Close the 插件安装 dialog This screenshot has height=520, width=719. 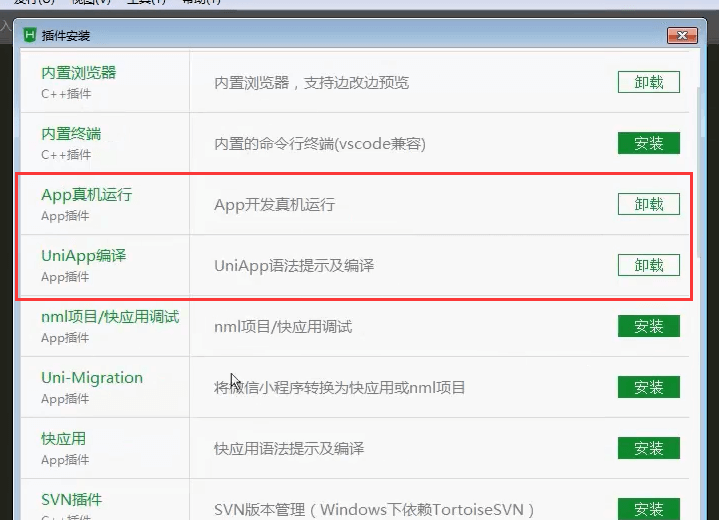(682, 35)
